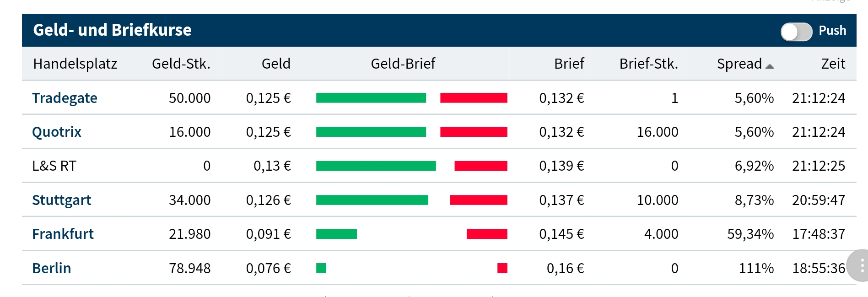Open the Stuttgart exchange link
This screenshot has width=868, height=297.
[x=62, y=200]
